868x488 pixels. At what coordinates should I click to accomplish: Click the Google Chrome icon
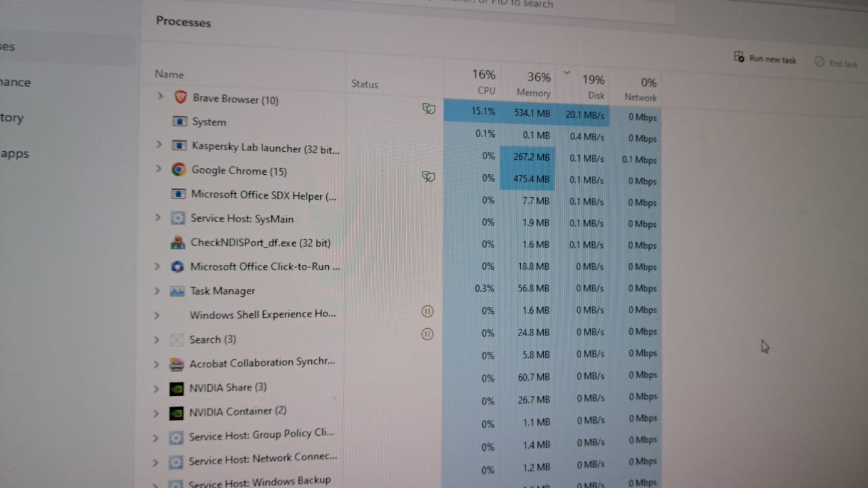[178, 169]
